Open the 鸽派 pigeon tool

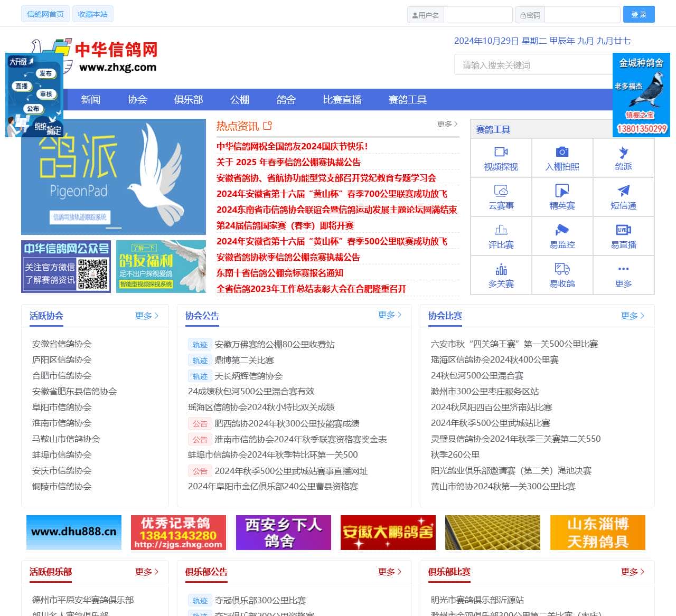(623, 158)
